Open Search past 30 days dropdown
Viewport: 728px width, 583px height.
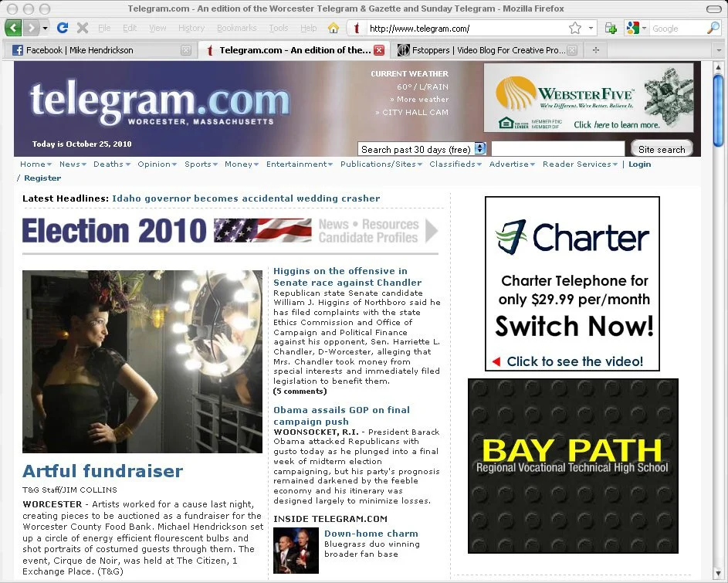422,149
